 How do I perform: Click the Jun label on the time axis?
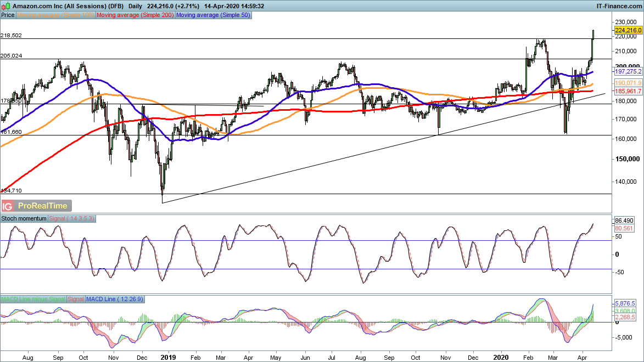[x=305, y=358]
